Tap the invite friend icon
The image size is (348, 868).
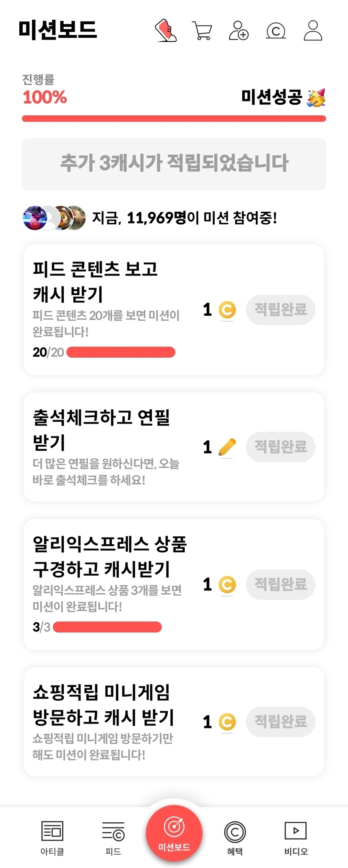point(239,31)
